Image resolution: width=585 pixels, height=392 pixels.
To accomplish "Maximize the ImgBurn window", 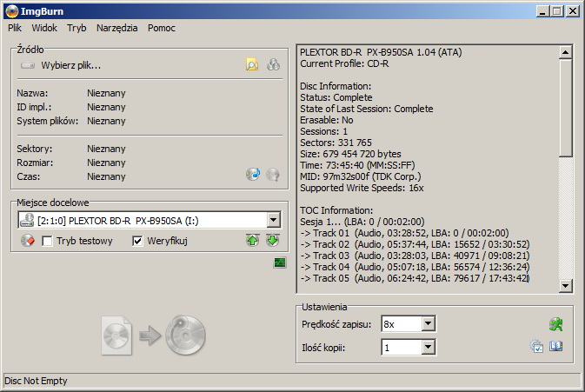I will point(556,11).
